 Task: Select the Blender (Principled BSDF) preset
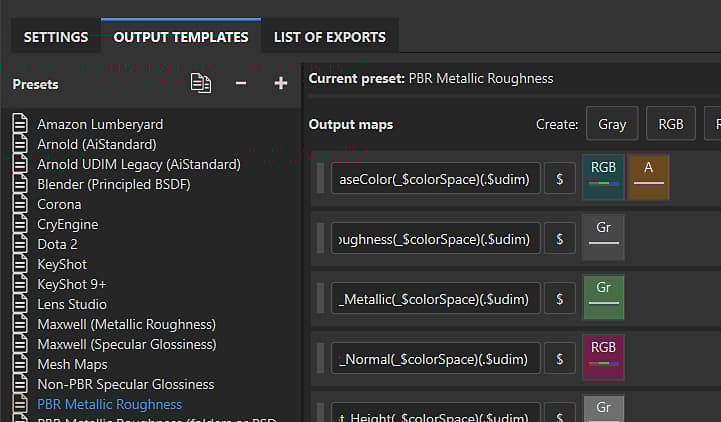[x=113, y=184]
